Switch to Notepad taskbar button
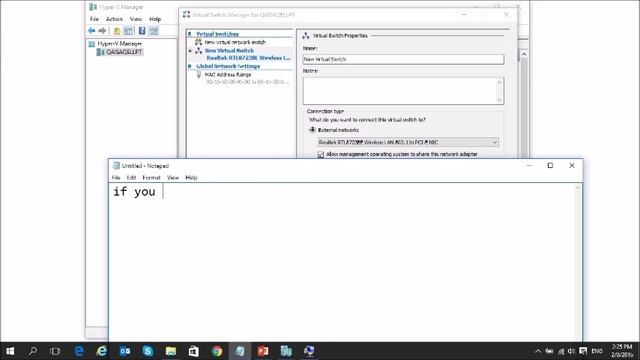 click(240, 351)
